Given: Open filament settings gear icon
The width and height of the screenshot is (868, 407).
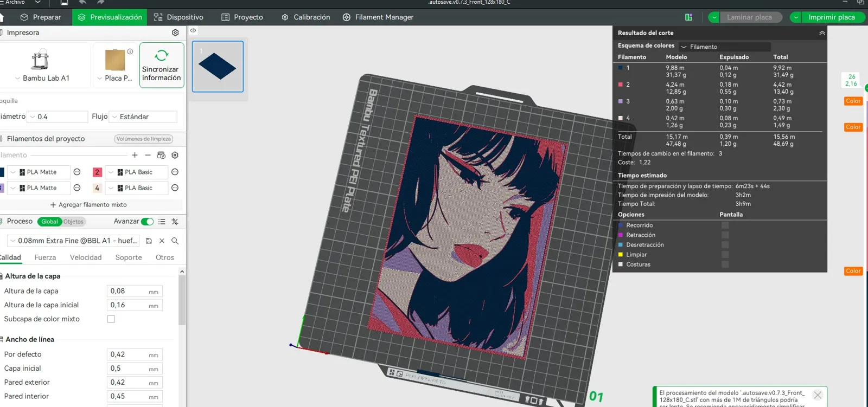Looking at the screenshot, I should 175,155.
